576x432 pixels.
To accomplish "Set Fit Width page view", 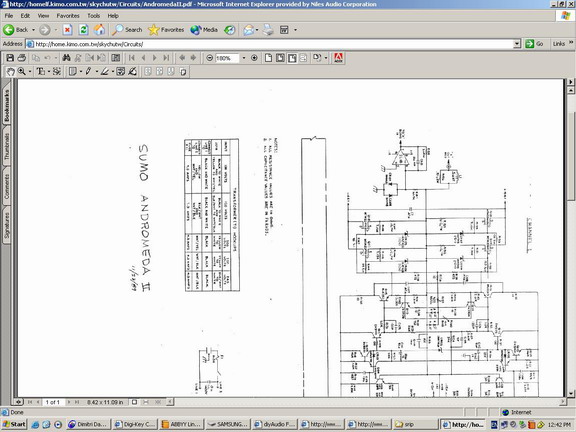I will [292, 58].
